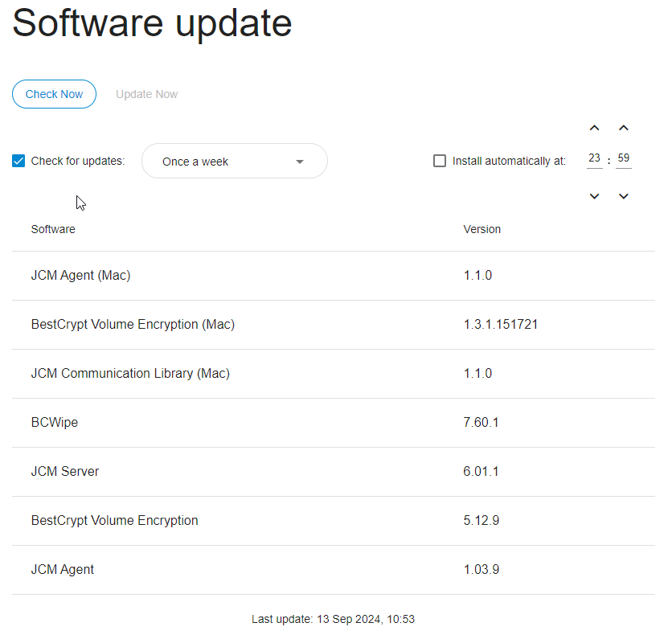This screenshot has width=672, height=635.
Task: Enable Install automatically at checkbox
Action: (x=440, y=161)
